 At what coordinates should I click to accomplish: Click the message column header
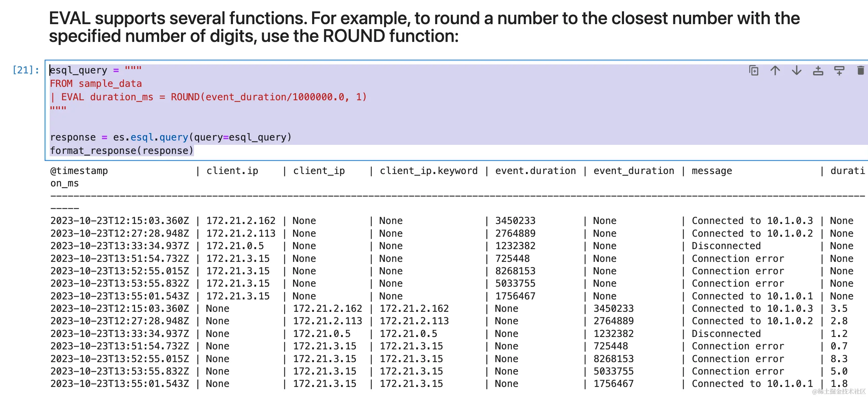712,171
